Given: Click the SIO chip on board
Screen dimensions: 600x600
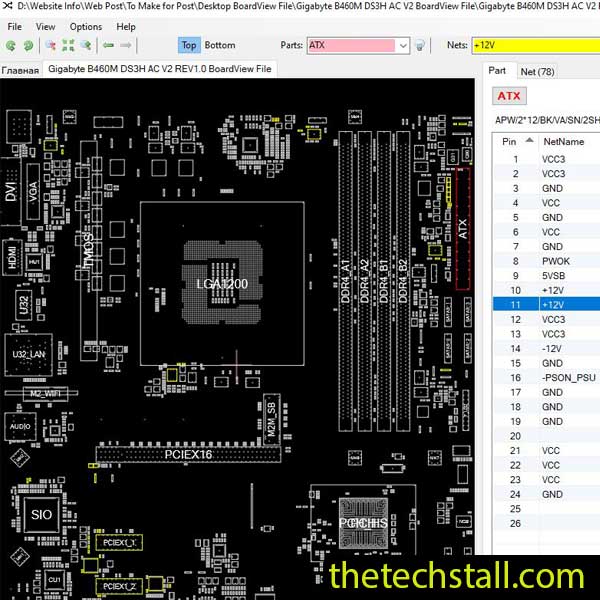Looking at the screenshot, I should point(41,515).
